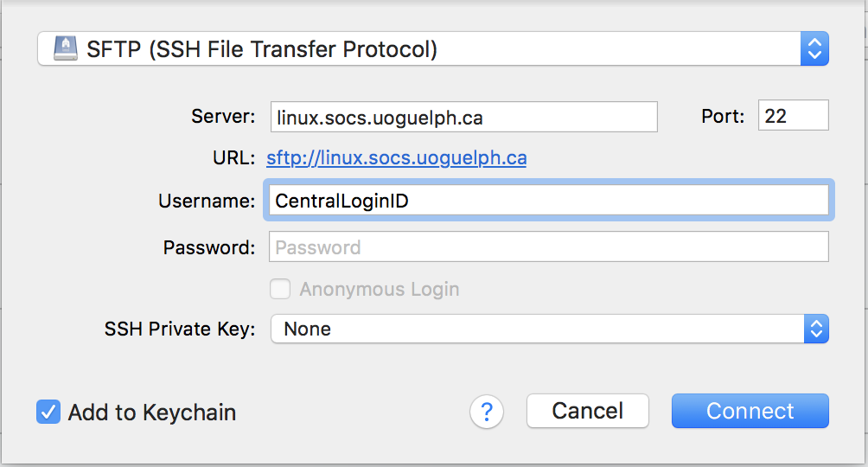
Task: Focus the empty Password field
Action: pyautogui.click(x=549, y=247)
